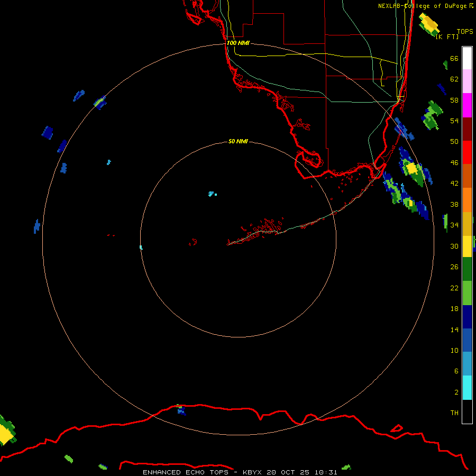Click the TH threshold label
Image resolution: width=476 pixels, height=476 pixels.
(x=454, y=413)
